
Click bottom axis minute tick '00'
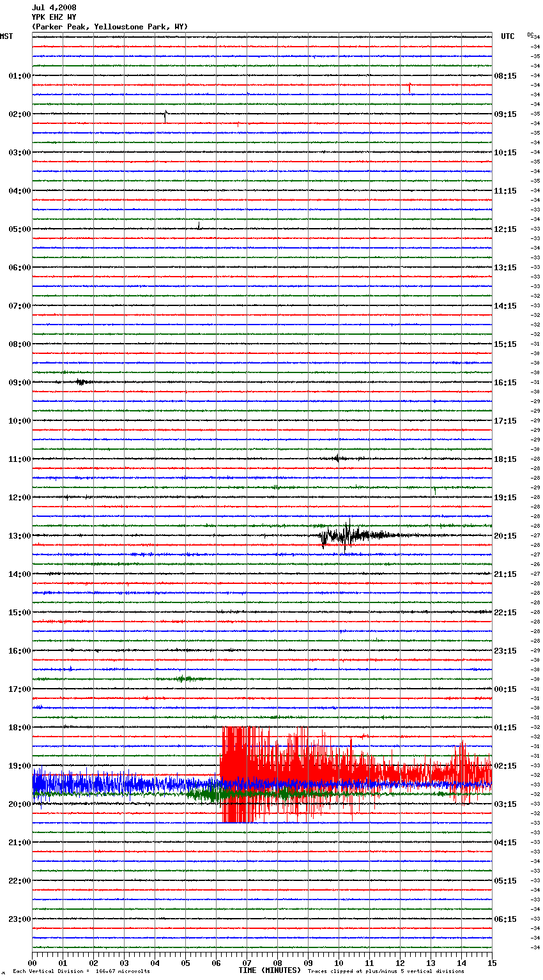click(33, 963)
